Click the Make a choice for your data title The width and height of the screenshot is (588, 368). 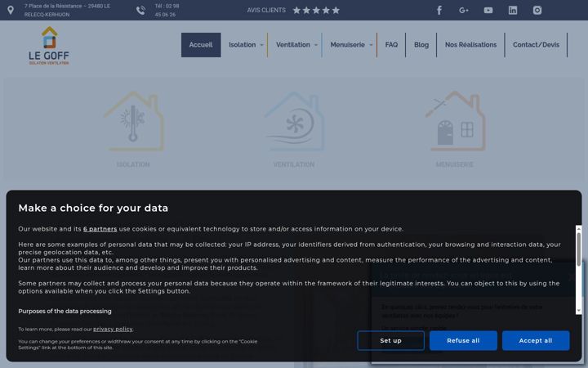93,208
